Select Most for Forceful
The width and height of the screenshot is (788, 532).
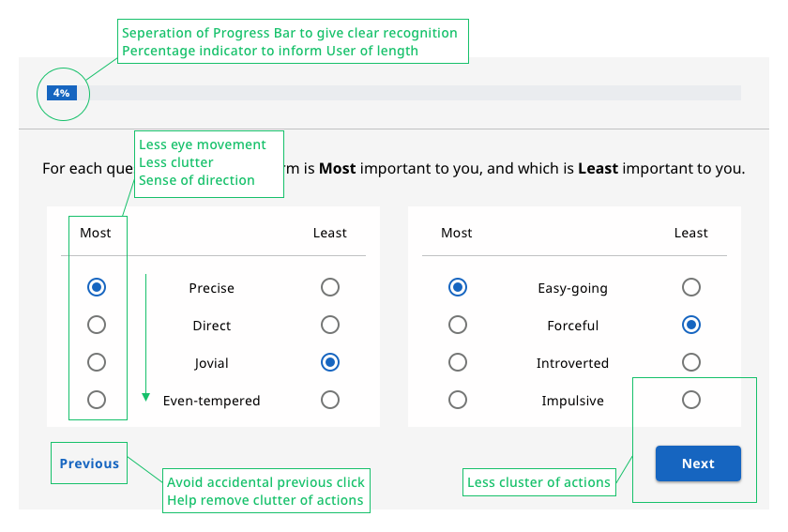(x=457, y=325)
